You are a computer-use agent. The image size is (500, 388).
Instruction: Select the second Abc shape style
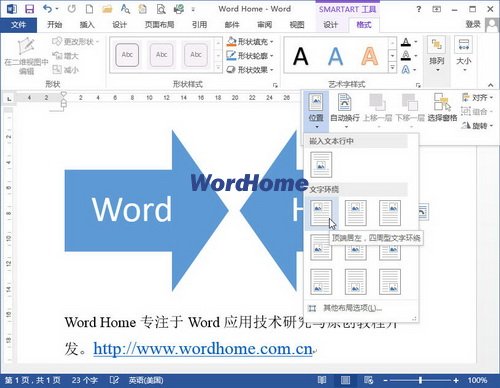click(161, 55)
